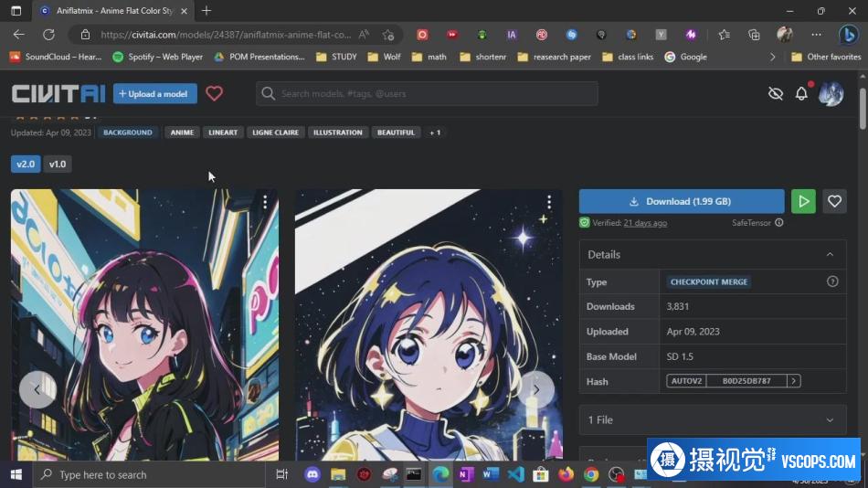Open Visual Studio Code from taskbar
Image resolution: width=868 pixels, height=488 pixels.
tap(515, 474)
